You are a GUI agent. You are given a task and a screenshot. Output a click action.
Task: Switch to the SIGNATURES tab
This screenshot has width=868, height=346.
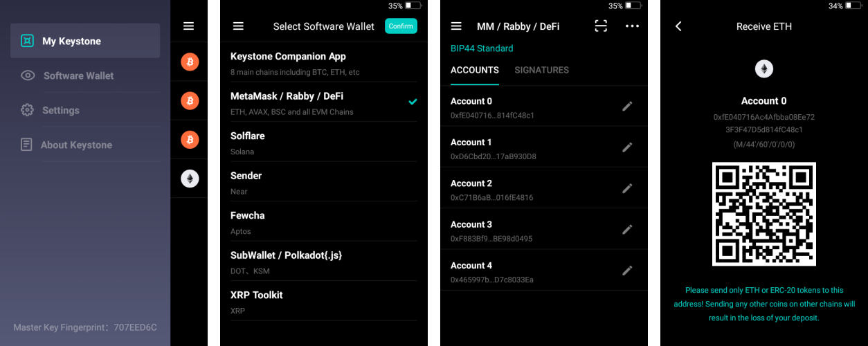541,70
